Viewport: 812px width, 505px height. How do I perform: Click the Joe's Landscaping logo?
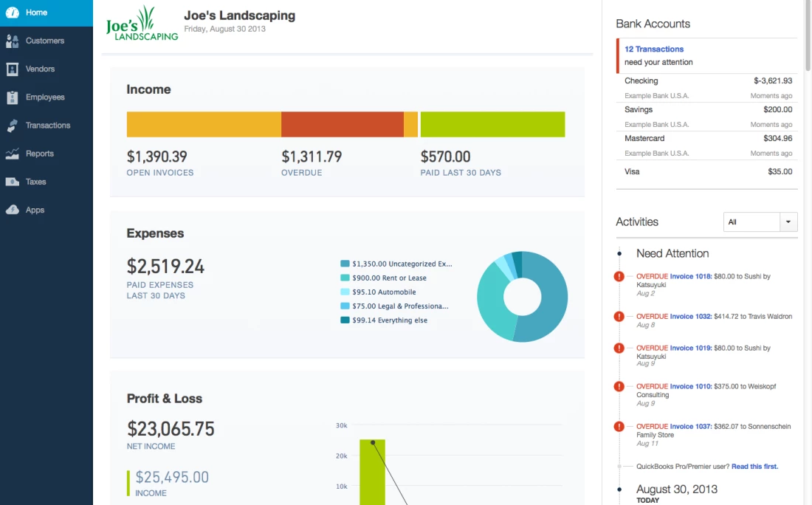tap(142, 24)
